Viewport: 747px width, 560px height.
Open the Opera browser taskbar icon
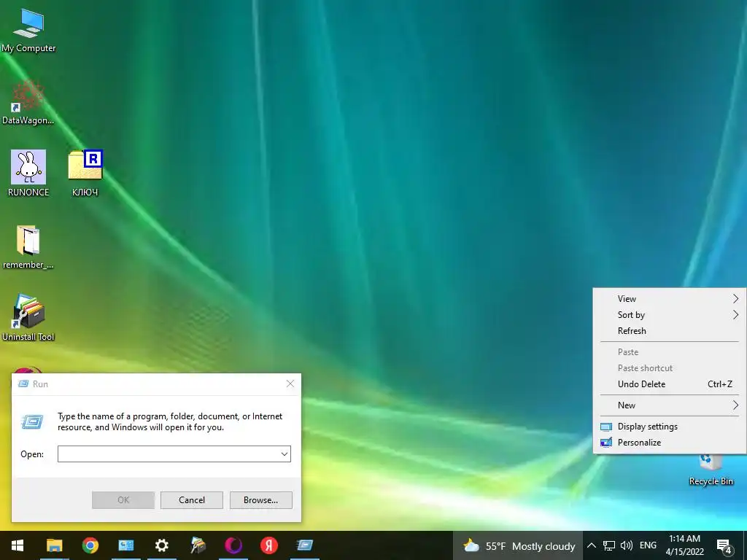click(233, 545)
